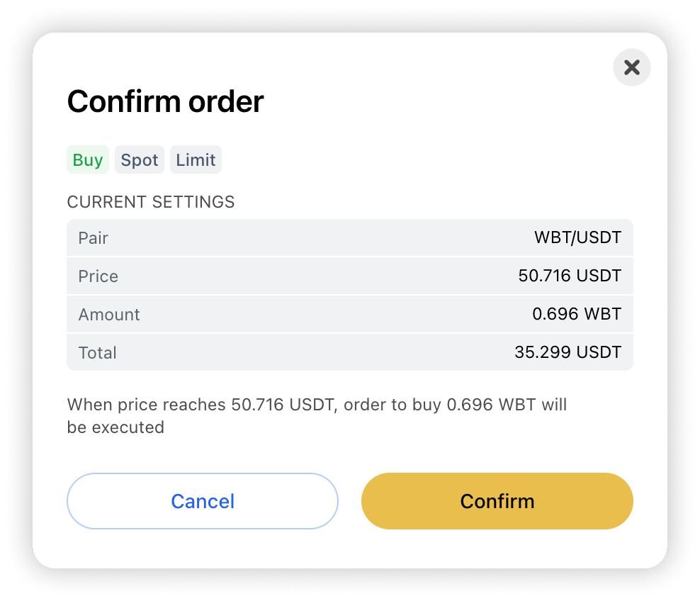This screenshot has height=601, width=700.
Task: Click the Amount row label
Action: coord(109,315)
